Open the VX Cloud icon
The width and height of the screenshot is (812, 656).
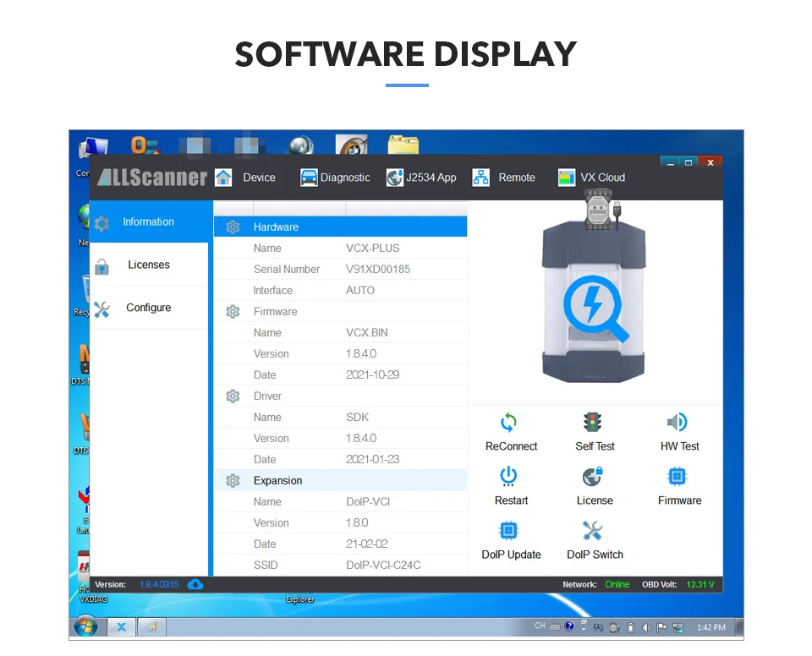[x=567, y=178]
